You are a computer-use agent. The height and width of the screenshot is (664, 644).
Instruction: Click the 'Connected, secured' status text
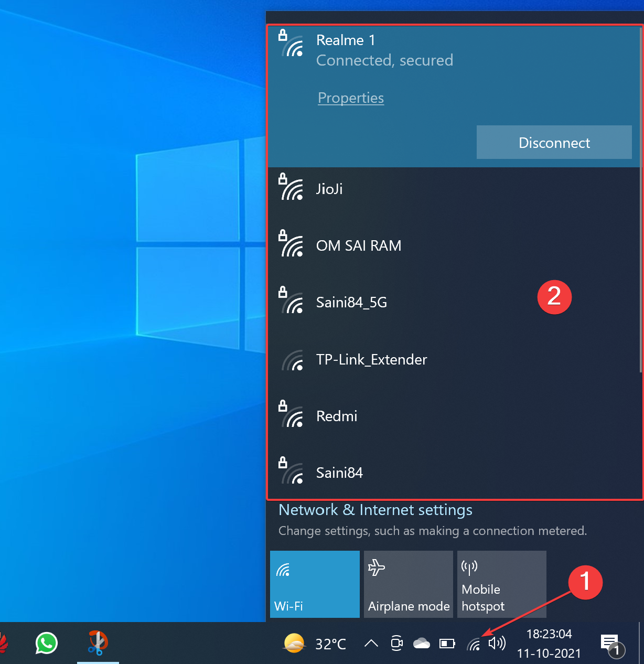point(384,60)
